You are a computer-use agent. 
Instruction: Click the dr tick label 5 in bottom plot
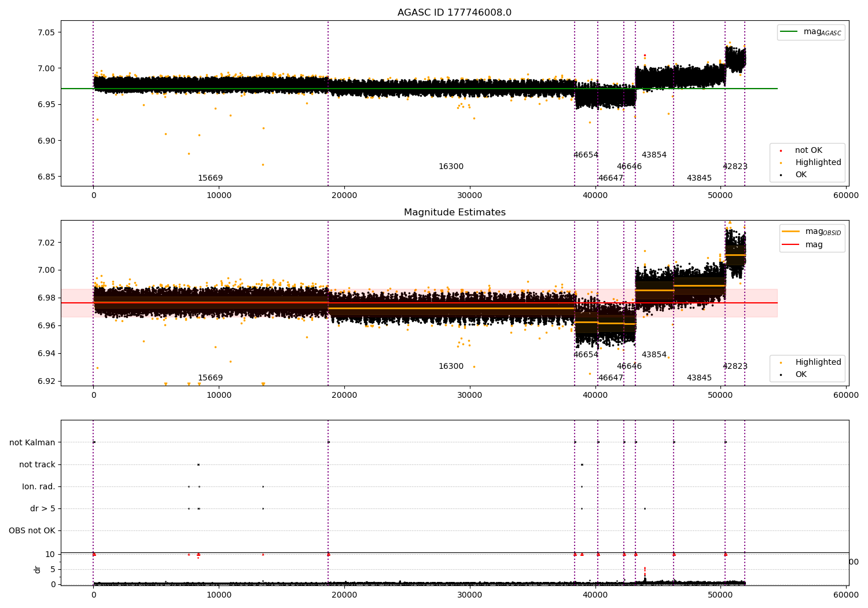tap(53, 570)
